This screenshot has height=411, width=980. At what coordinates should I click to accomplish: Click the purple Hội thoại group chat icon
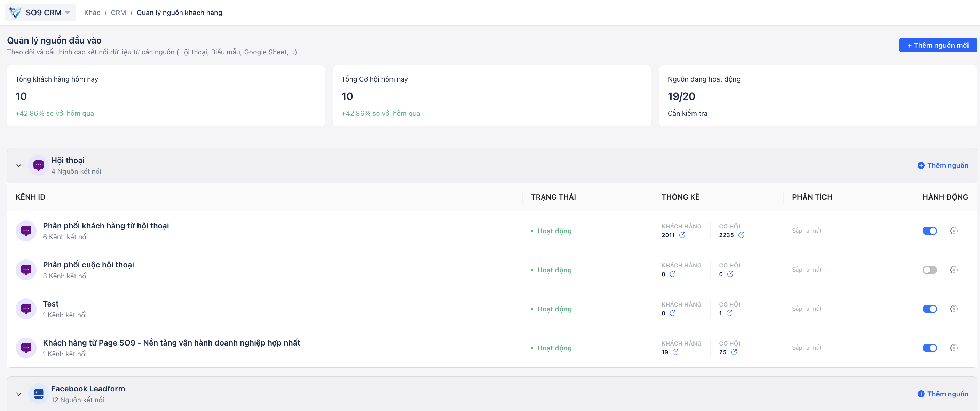coord(38,165)
